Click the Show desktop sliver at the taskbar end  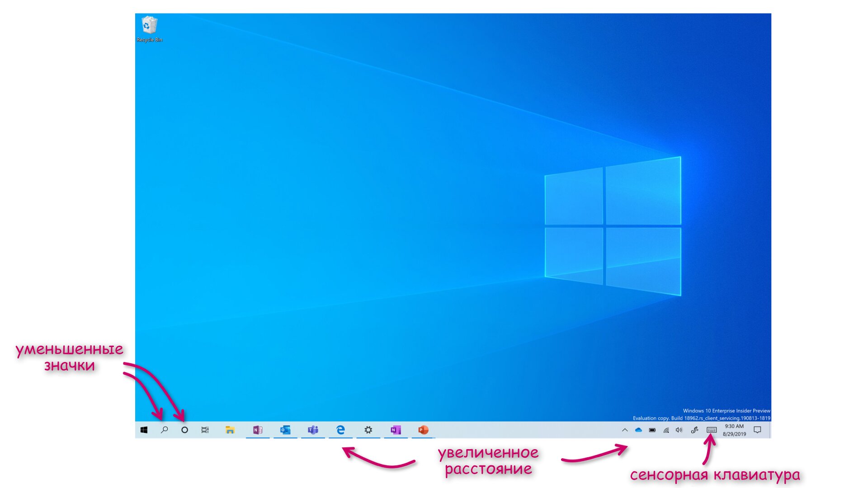[x=769, y=430]
